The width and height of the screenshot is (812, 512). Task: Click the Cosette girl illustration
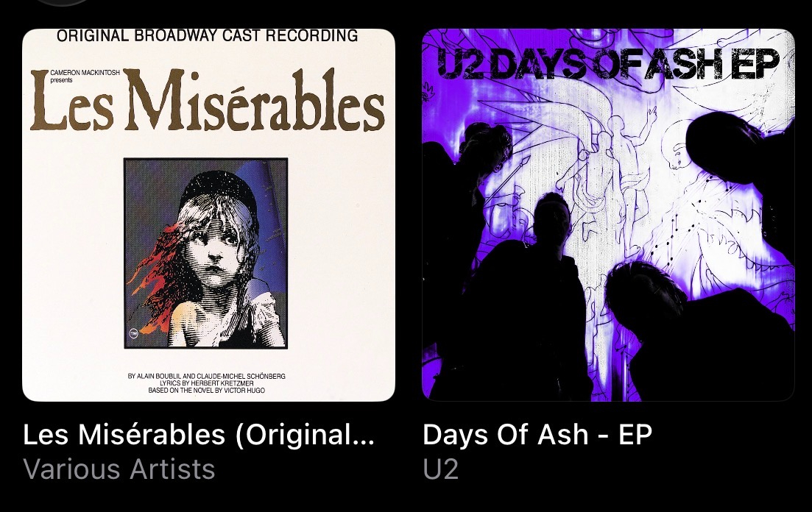(x=205, y=254)
